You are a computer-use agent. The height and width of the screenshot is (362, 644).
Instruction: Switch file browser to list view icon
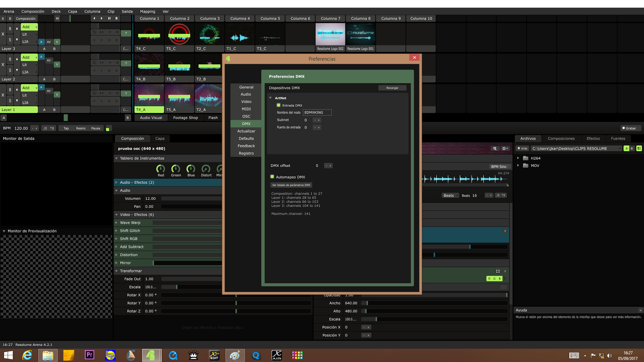[x=639, y=148]
